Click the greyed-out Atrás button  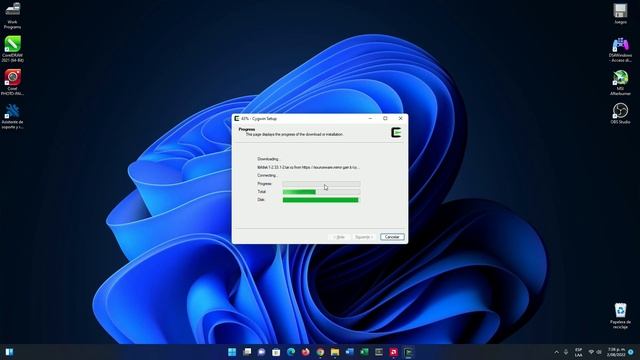point(339,237)
